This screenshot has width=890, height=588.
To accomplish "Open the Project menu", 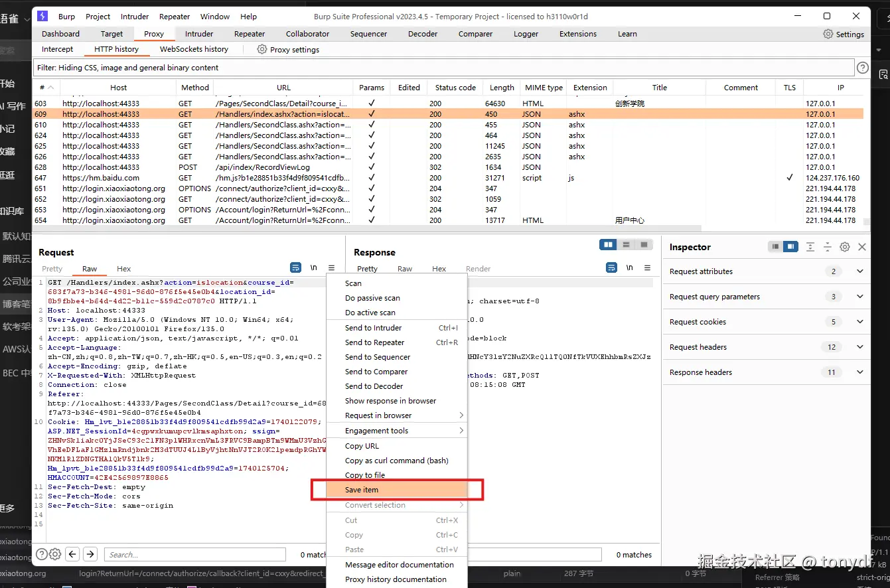I will pyautogui.click(x=98, y=17).
